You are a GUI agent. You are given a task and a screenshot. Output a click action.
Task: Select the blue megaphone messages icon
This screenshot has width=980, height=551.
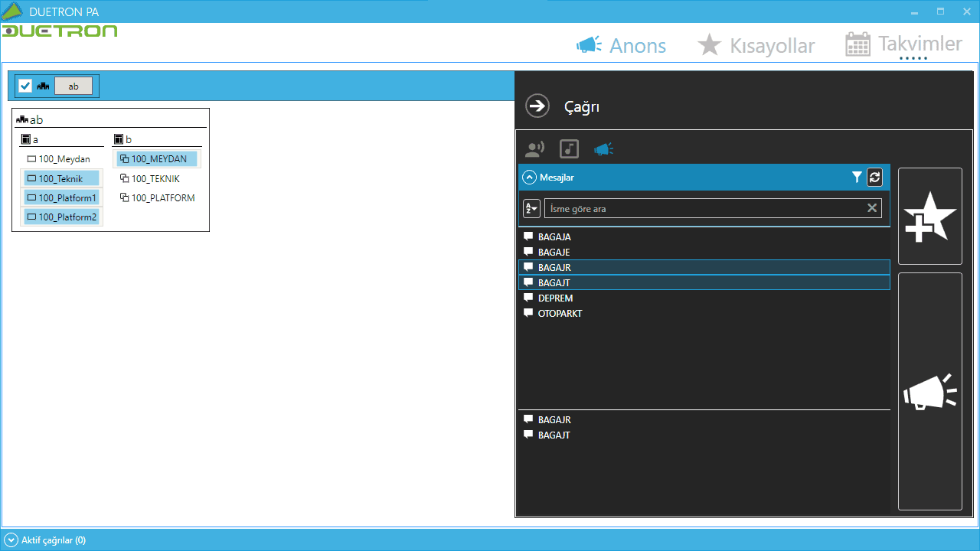[x=603, y=149]
